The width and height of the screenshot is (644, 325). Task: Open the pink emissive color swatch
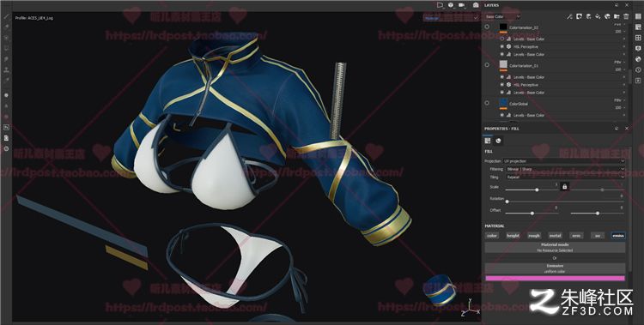[x=555, y=278]
